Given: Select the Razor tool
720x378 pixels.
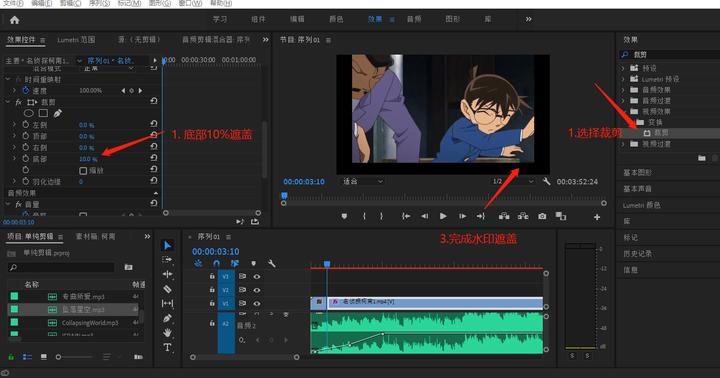Looking at the screenshot, I should [168, 289].
